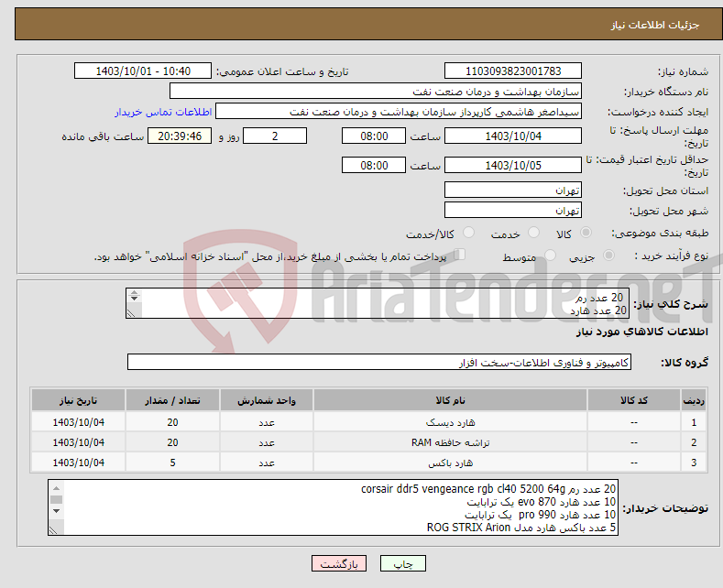Click the resize grip of general description box
The image size is (723, 588).
coord(131,313)
